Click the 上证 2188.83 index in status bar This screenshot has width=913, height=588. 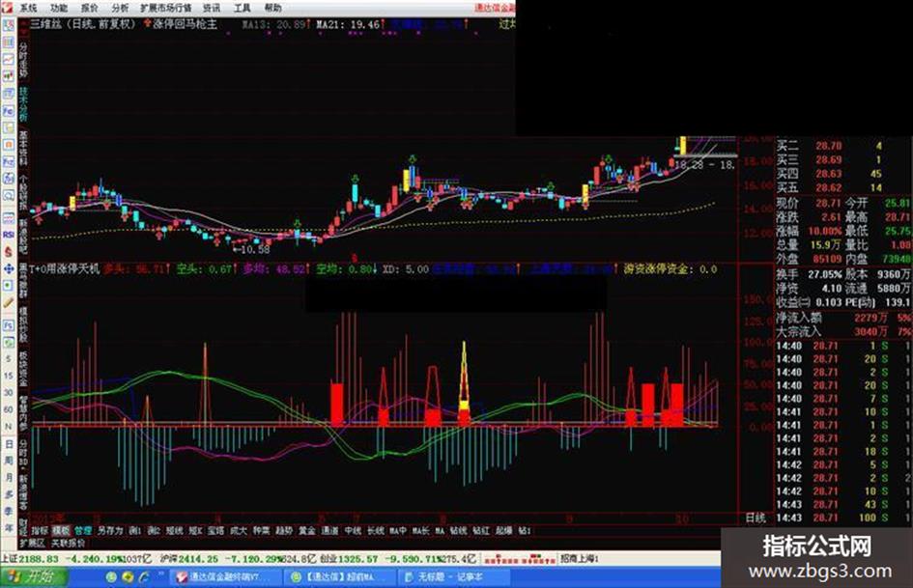point(30,558)
